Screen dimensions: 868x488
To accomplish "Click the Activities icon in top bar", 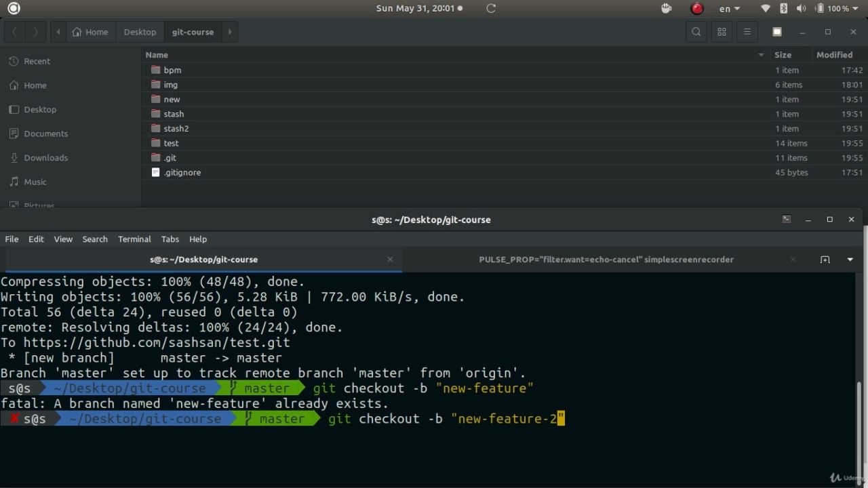I will (14, 8).
